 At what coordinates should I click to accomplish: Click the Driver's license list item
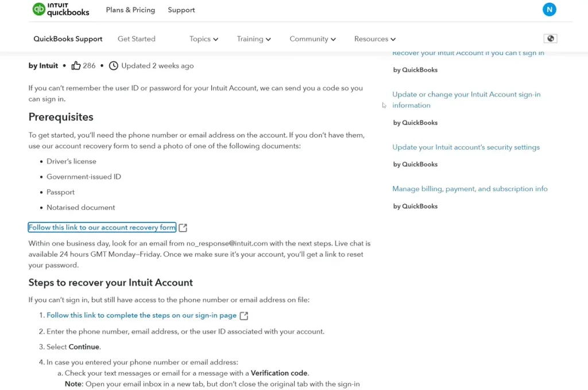[x=71, y=162]
